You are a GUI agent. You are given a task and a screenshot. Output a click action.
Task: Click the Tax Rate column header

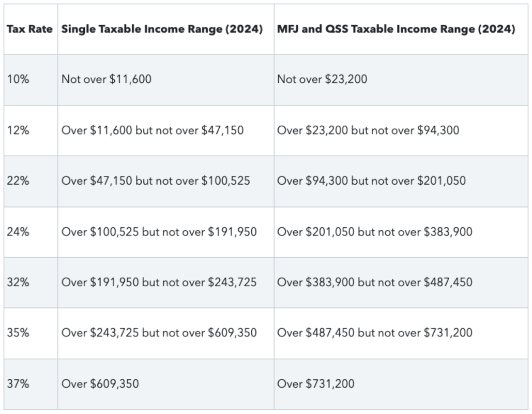click(x=29, y=29)
